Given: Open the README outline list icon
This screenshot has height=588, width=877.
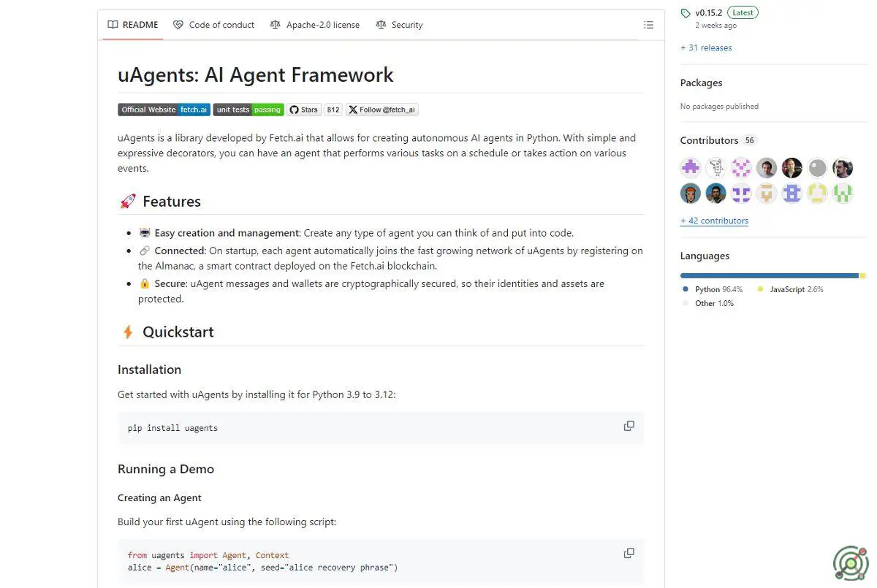Looking at the screenshot, I should tap(648, 25).
